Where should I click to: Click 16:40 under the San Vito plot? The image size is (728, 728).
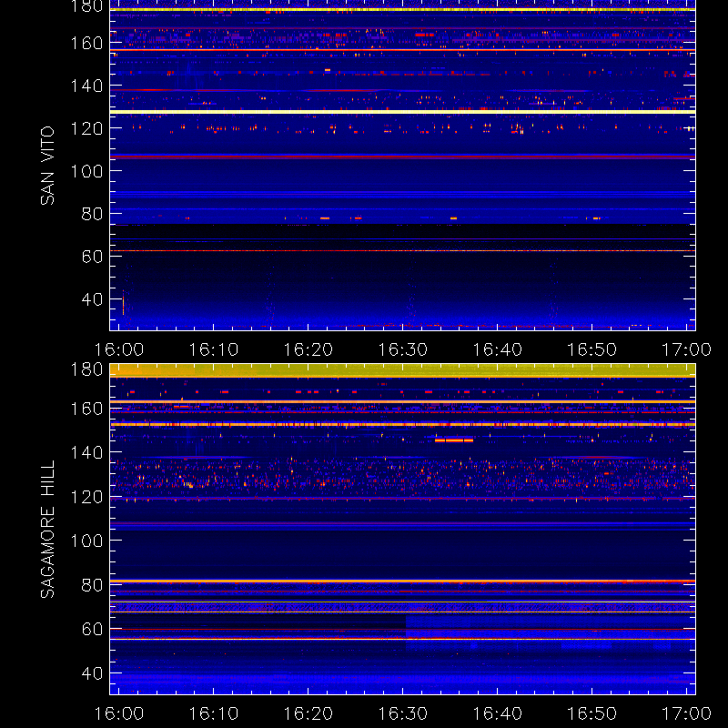tap(497, 349)
